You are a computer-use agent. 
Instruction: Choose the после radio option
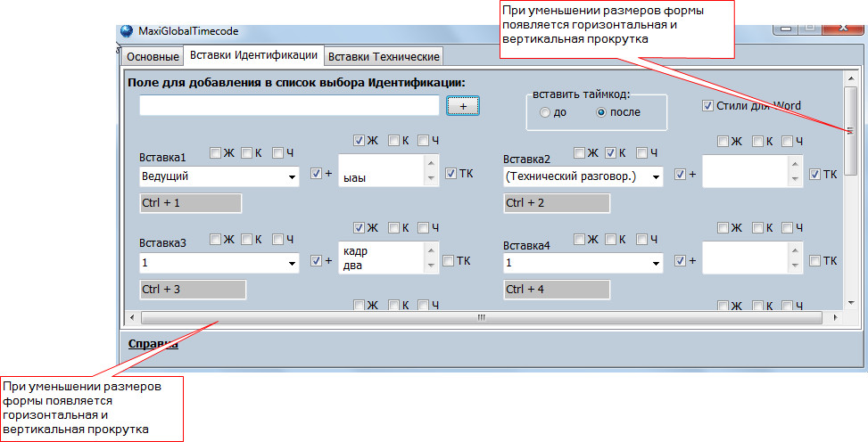click(601, 112)
